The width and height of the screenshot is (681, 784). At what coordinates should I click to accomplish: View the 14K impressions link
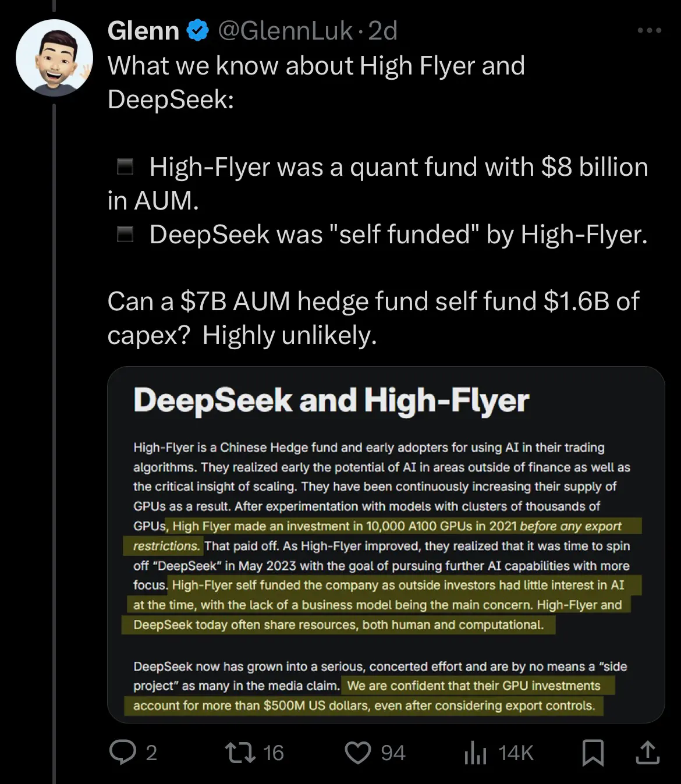[512, 753]
